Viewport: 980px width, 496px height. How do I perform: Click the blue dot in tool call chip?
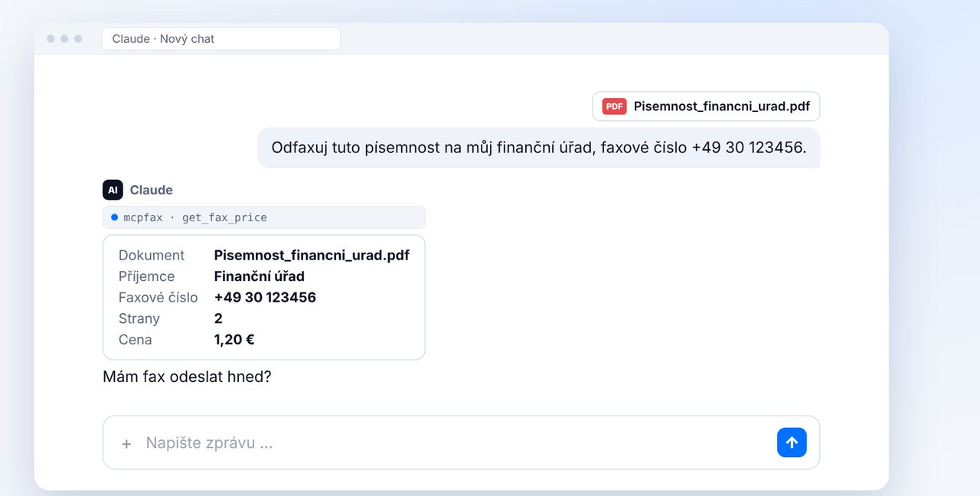[x=115, y=217]
